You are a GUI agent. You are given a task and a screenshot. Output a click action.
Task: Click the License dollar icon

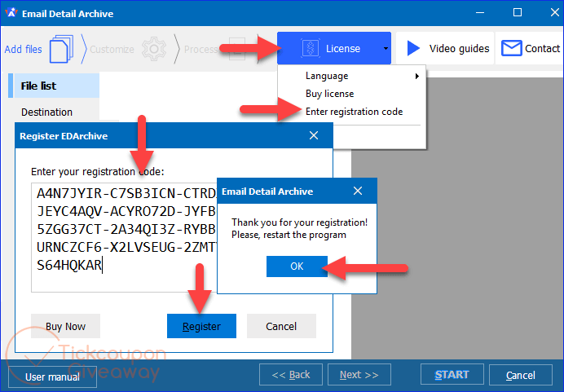(x=311, y=48)
